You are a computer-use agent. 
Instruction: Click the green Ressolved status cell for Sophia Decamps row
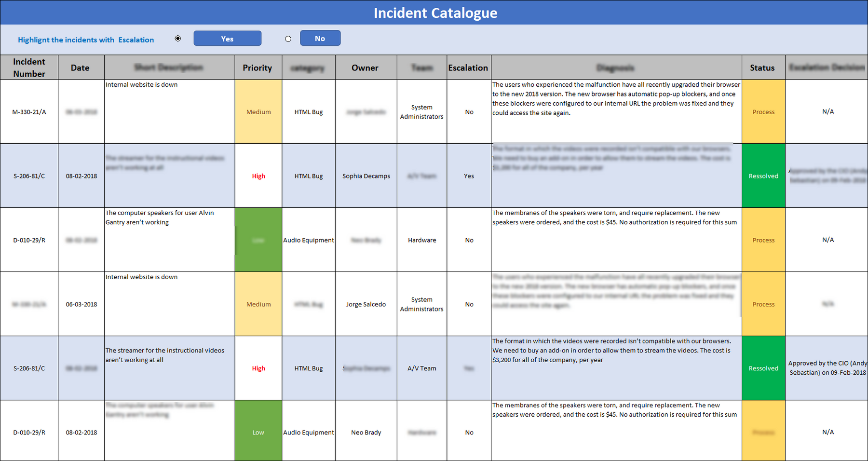(763, 176)
